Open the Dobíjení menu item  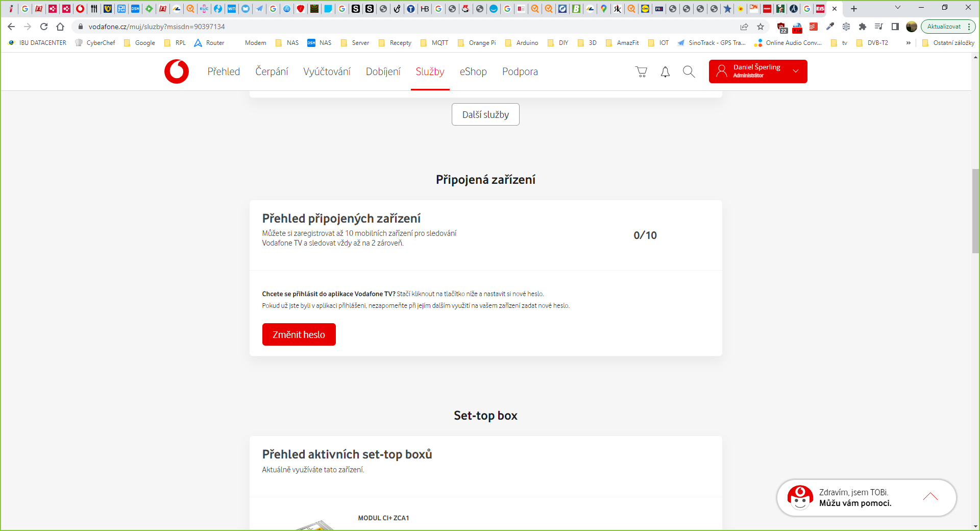click(383, 71)
